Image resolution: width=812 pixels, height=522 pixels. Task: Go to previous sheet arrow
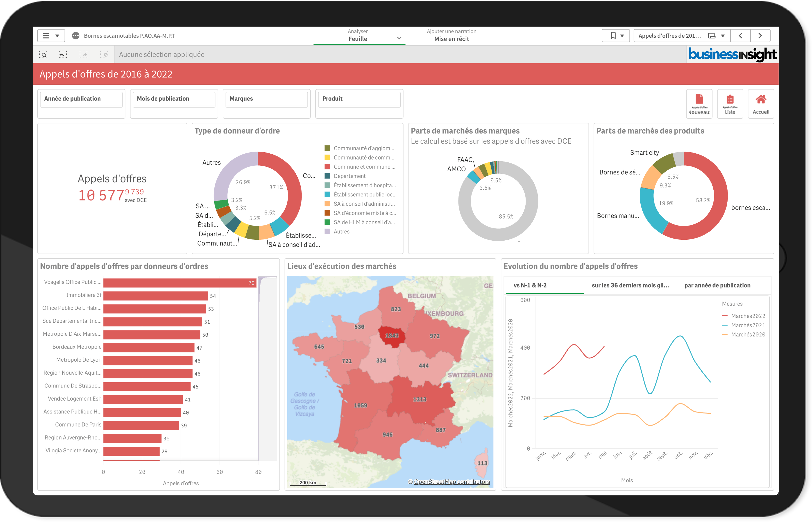[x=741, y=36]
